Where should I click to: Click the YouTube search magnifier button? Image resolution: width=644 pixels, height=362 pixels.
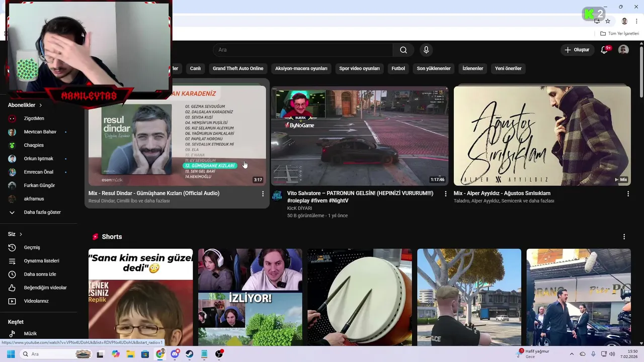coord(404,50)
